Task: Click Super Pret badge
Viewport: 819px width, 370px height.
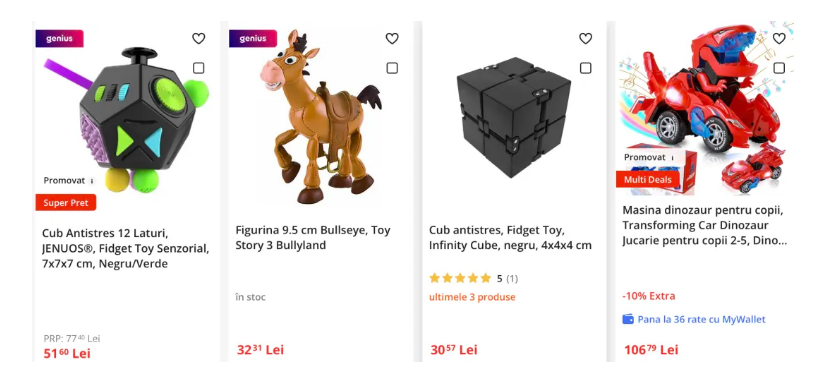Action: [66, 203]
